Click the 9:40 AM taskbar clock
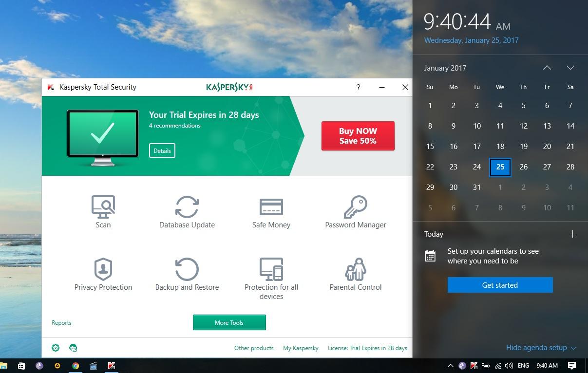 [x=547, y=366]
